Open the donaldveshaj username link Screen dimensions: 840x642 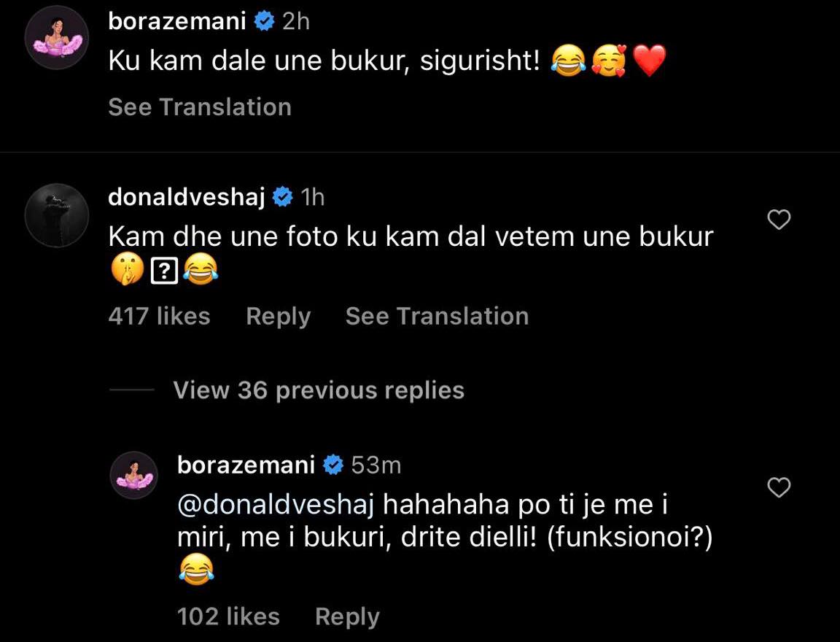(x=187, y=198)
